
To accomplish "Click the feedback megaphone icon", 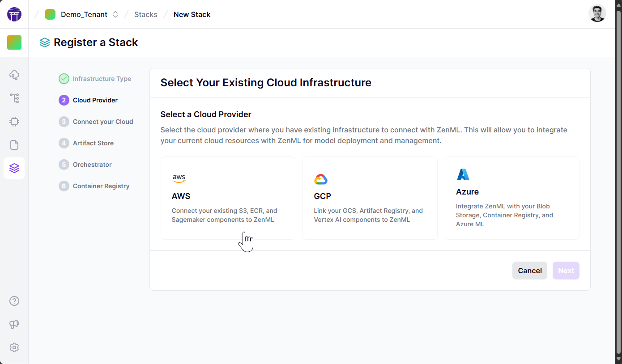I will (14, 324).
